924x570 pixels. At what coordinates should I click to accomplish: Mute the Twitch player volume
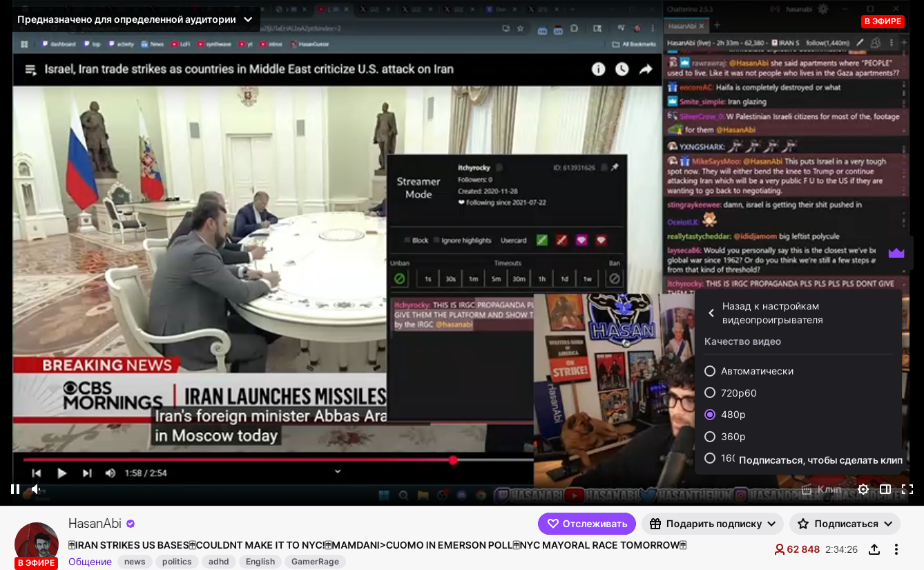click(37, 489)
